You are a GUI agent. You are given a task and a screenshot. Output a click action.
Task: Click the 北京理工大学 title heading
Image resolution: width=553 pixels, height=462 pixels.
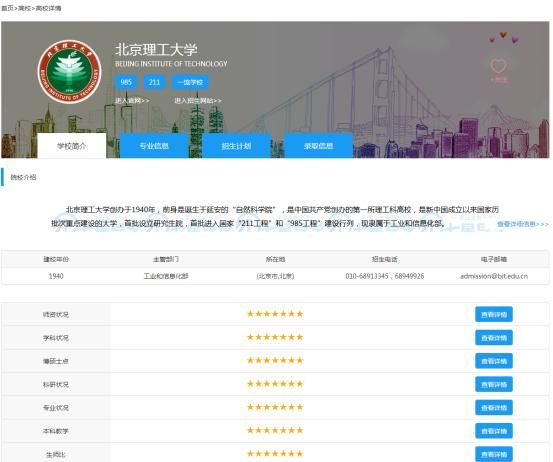156,49
